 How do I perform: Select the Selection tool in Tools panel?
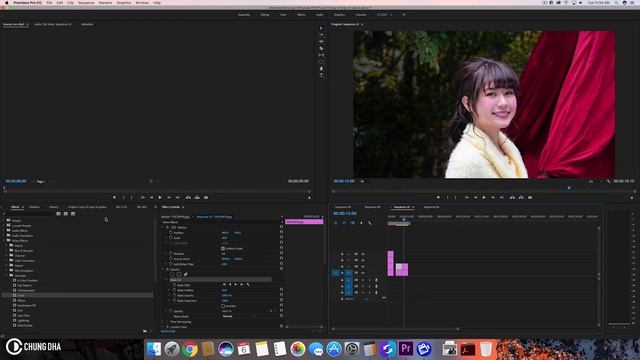pyautogui.click(x=321, y=28)
